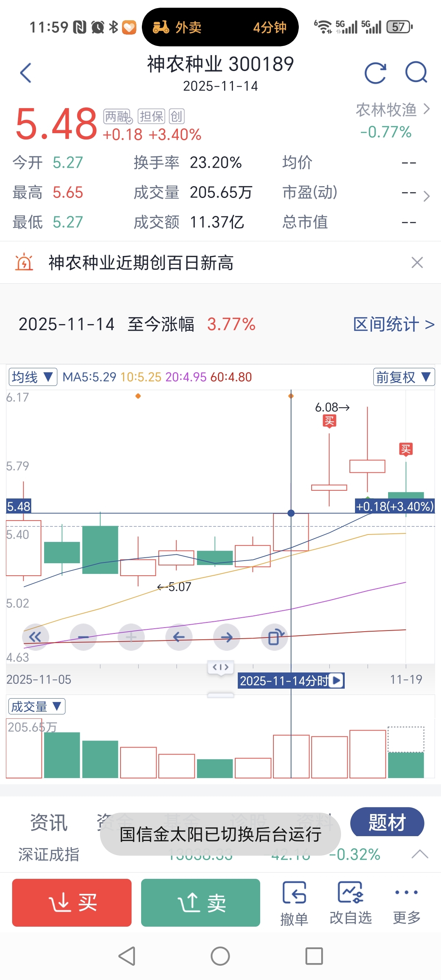The width and height of the screenshot is (441, 980).
Task: Open the 区间统计 link
Action: pyautogui.click(x=394, y=324)
